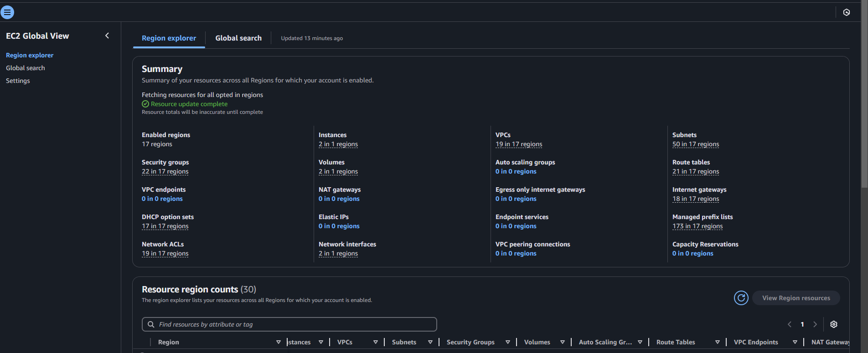Screen dimensions: 868x353
Task: Click the hexagon settings icon in the top bar
Action: [847, 12]
